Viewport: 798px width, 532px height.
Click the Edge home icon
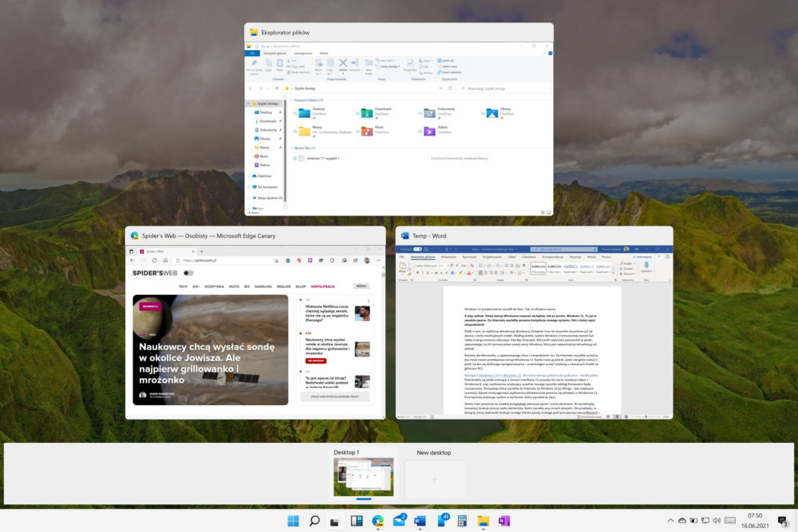click(165, 260)
